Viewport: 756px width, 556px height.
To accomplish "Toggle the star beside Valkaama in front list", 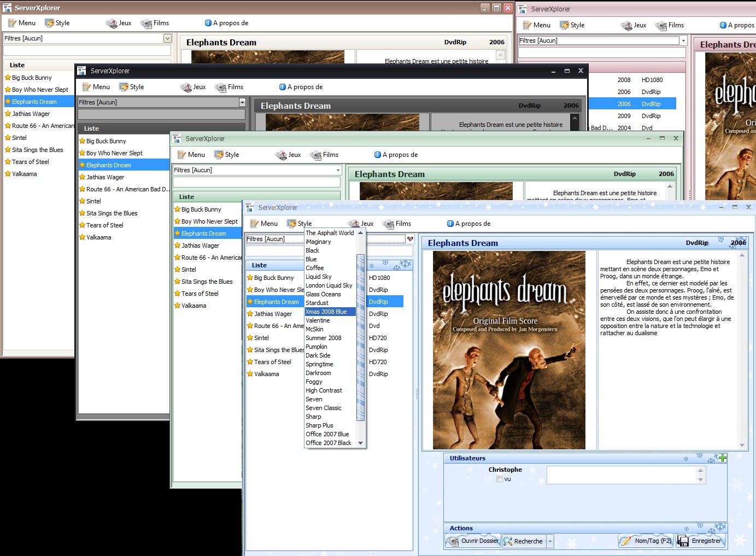I will coord(250,374).
